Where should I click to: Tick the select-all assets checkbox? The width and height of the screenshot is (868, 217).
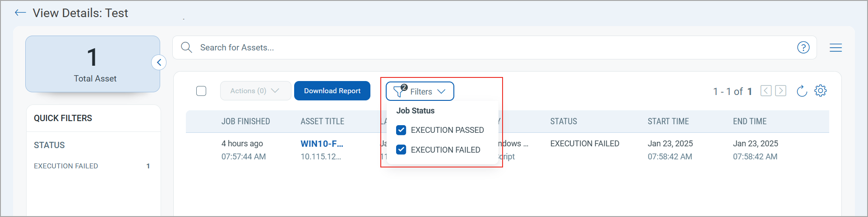pyautogui.click(x=201, y=91)
